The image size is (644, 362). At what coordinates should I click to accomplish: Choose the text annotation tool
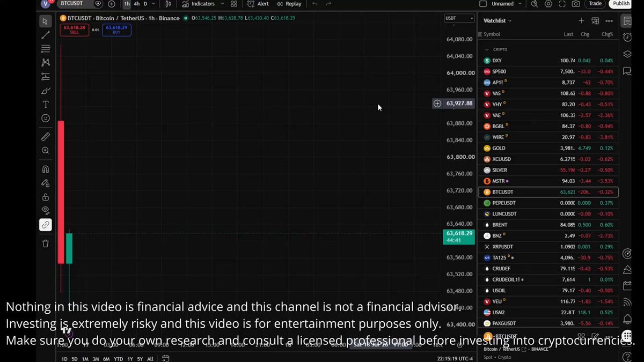[x=46, y=105]
